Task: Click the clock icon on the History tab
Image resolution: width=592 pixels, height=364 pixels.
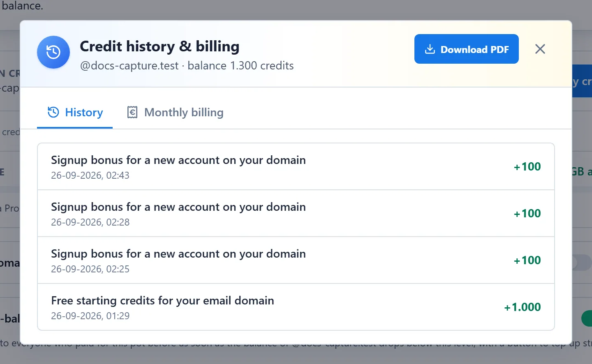Action: [x=53, y=112]
